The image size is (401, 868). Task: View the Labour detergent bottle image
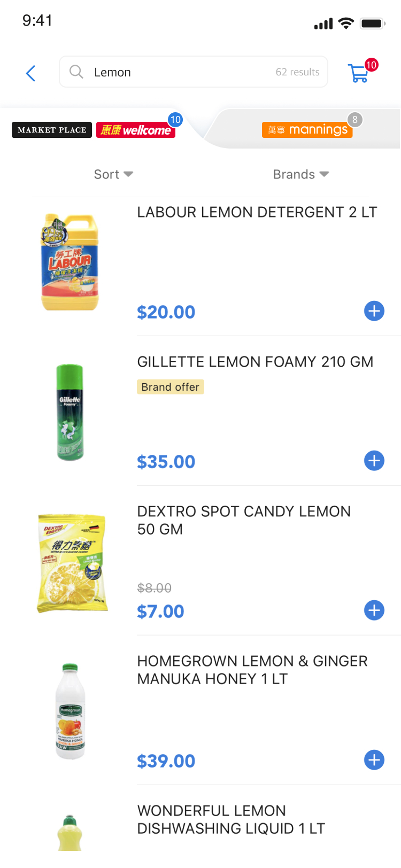coord(70,262)
